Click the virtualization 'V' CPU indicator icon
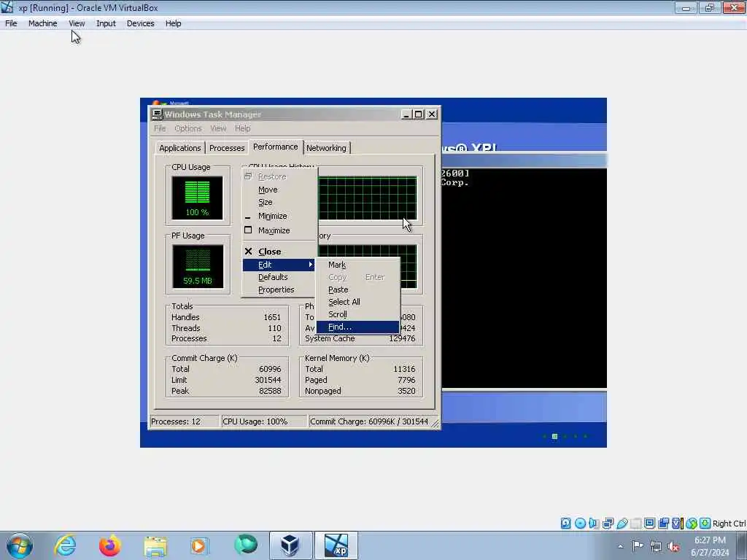 coord(677,524)
